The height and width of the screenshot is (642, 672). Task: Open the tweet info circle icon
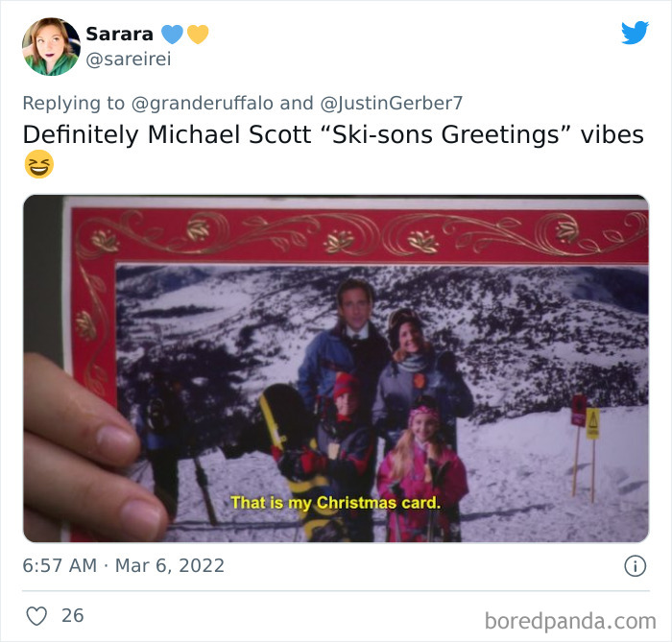click(635, 566)
